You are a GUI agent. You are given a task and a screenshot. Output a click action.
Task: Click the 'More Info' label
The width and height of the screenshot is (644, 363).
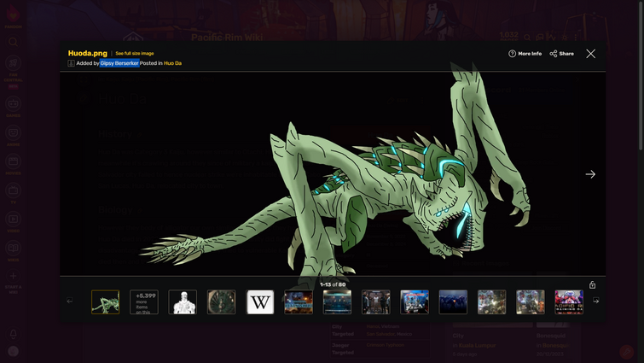530,54
